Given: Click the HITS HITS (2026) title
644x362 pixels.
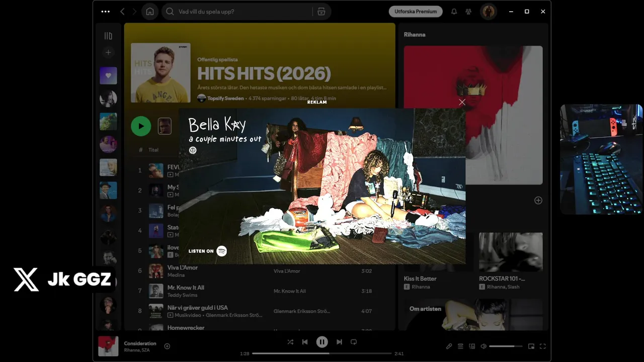Looking at the screenshot, I should click(264, 74).
